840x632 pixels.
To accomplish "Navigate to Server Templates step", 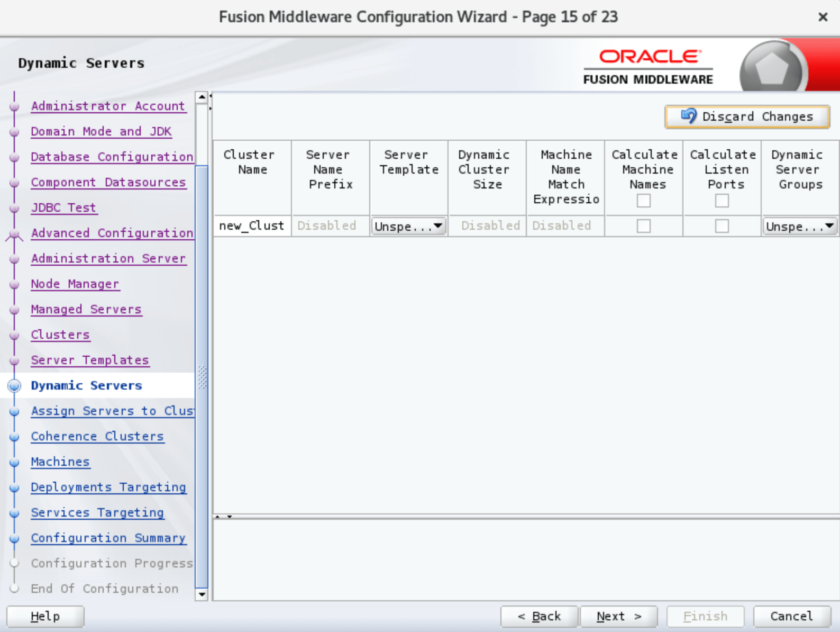I will [x=90, y=360].
